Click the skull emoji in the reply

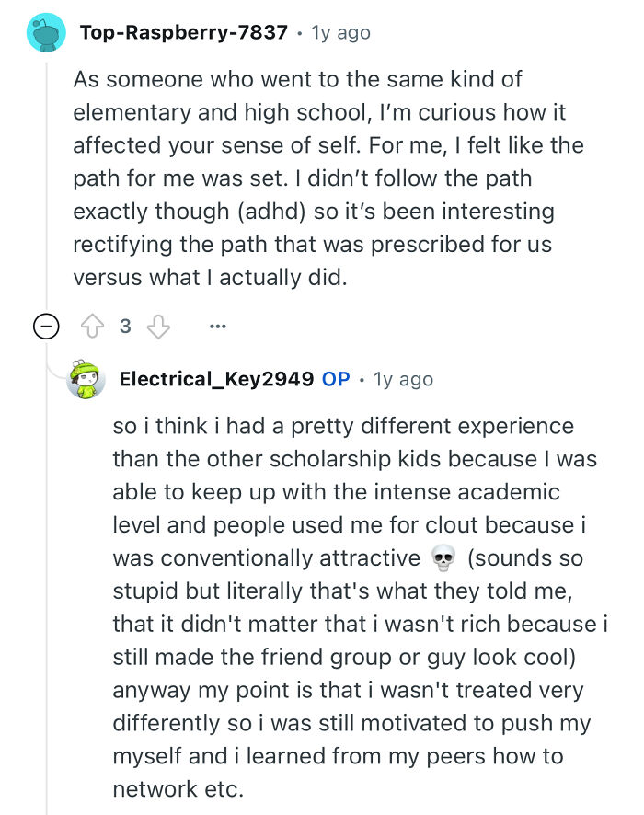coord(443,558)
